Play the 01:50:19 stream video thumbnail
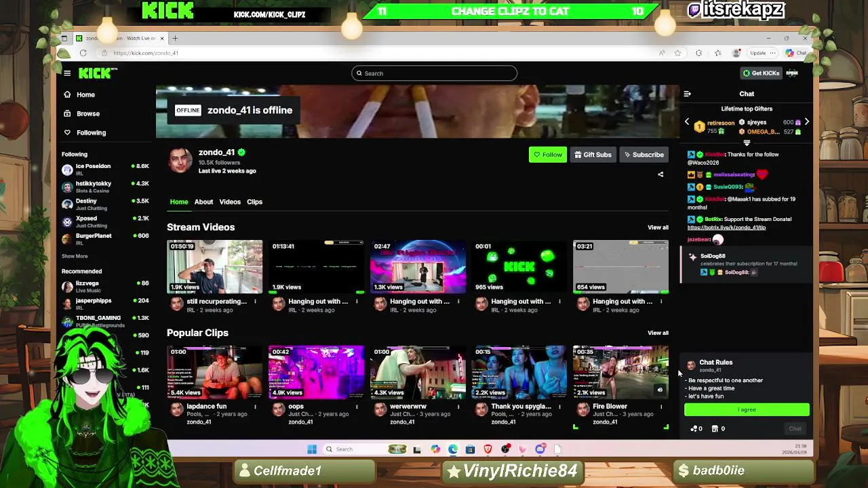 click(215, 266)
